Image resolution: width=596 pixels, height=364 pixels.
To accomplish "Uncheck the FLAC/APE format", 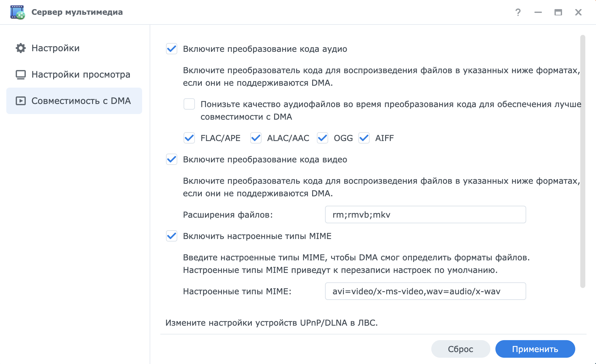I will [189, 138].
